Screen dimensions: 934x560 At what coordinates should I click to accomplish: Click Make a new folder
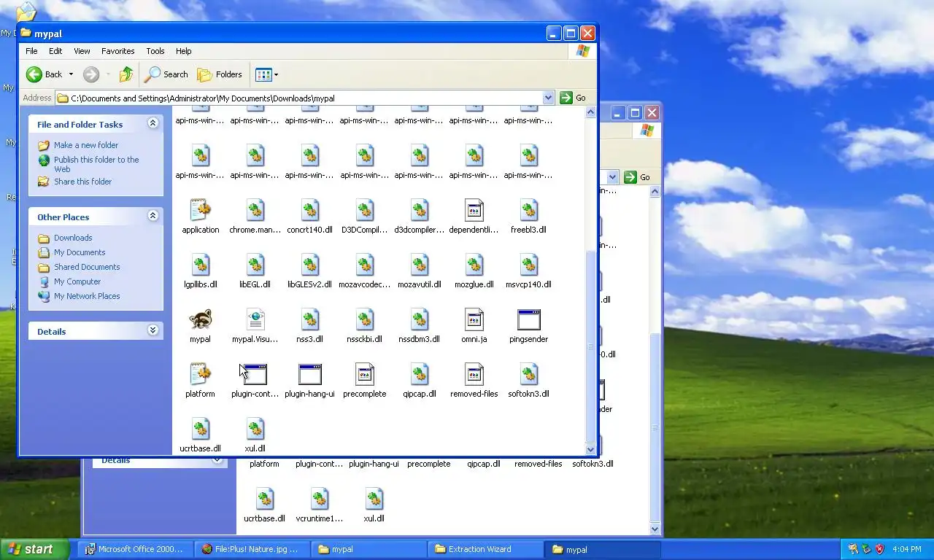[86, 145]
